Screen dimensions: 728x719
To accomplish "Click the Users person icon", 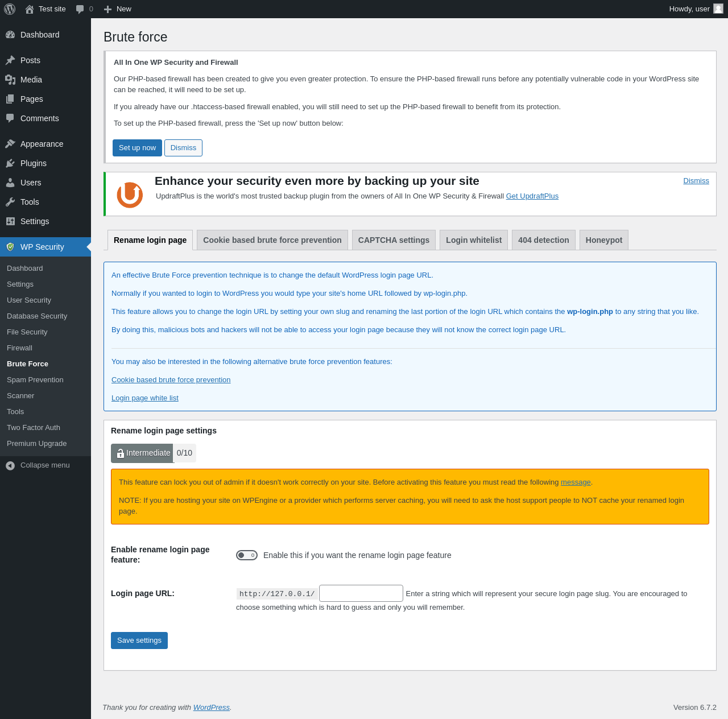I will tap(10, 183).
